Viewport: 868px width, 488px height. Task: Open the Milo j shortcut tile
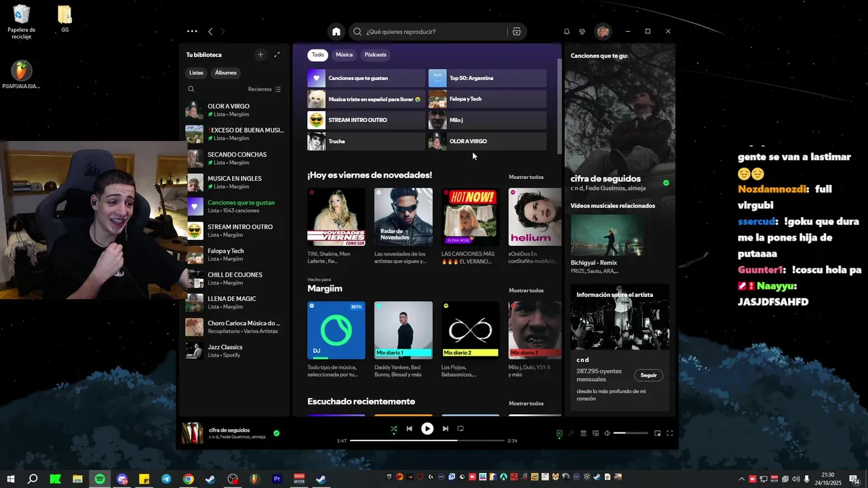coord(488,120)
